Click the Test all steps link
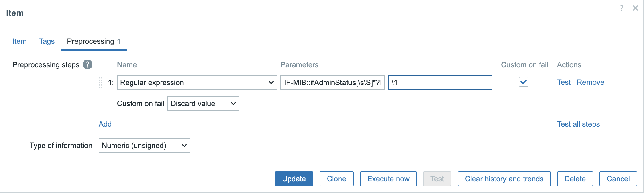Viewport: 644px width, 193px height. 578,124
